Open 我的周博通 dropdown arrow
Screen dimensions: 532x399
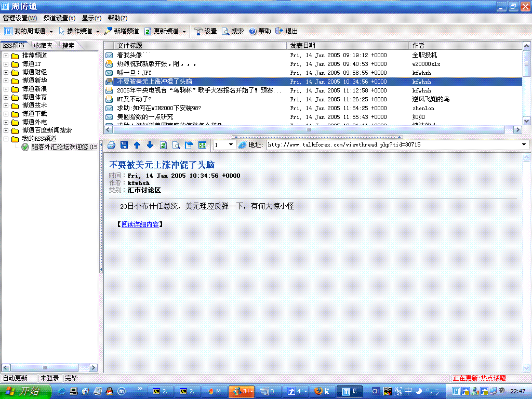tap(51, 32)
